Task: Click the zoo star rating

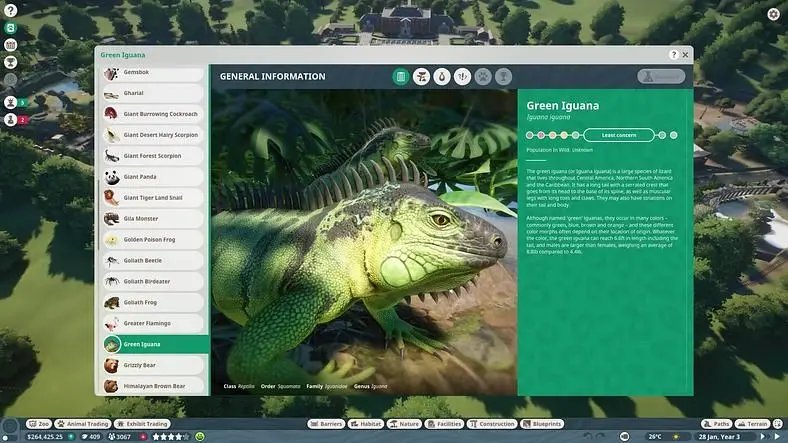Action: 170,437
